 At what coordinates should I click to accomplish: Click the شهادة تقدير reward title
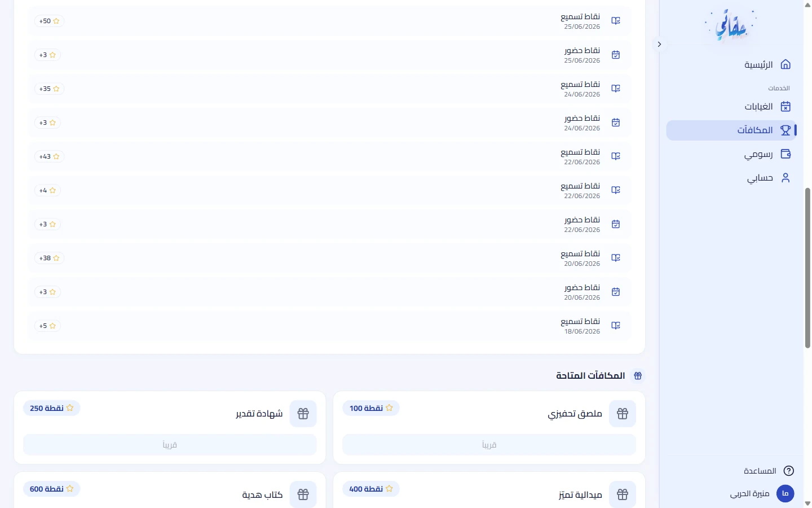point(259,414)
